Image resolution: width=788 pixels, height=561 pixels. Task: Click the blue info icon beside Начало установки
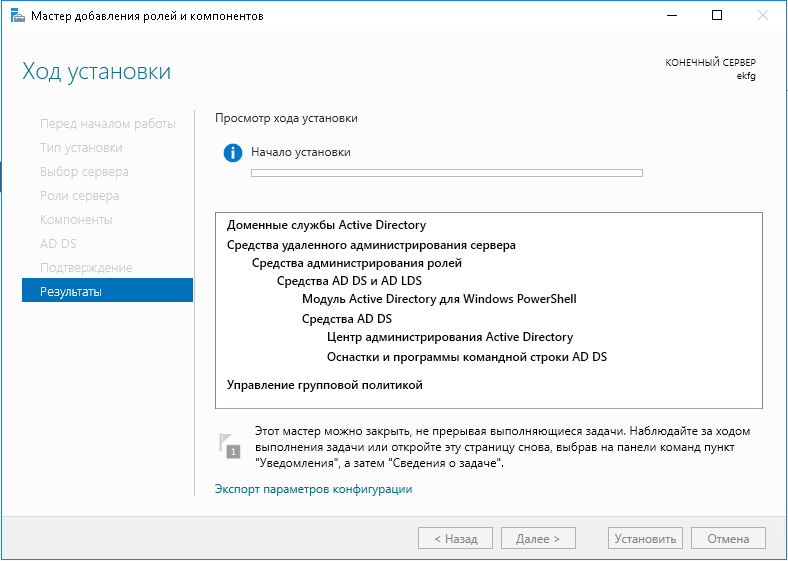(x=233, y=153)
